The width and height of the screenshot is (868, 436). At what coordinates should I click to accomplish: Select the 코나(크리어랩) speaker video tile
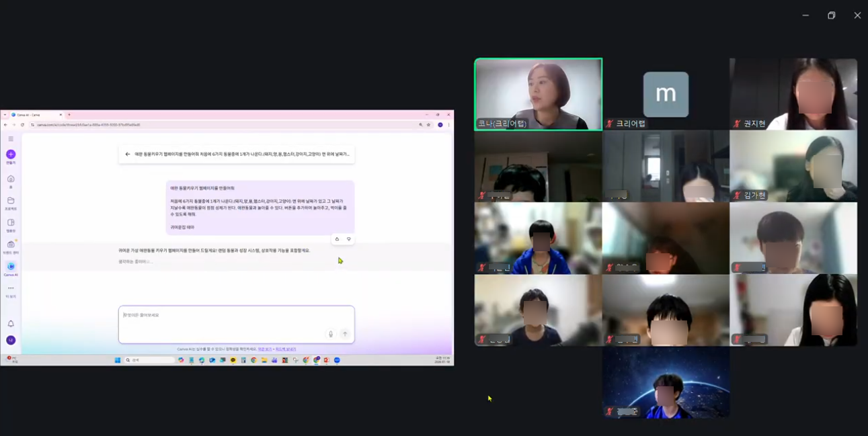538,93
